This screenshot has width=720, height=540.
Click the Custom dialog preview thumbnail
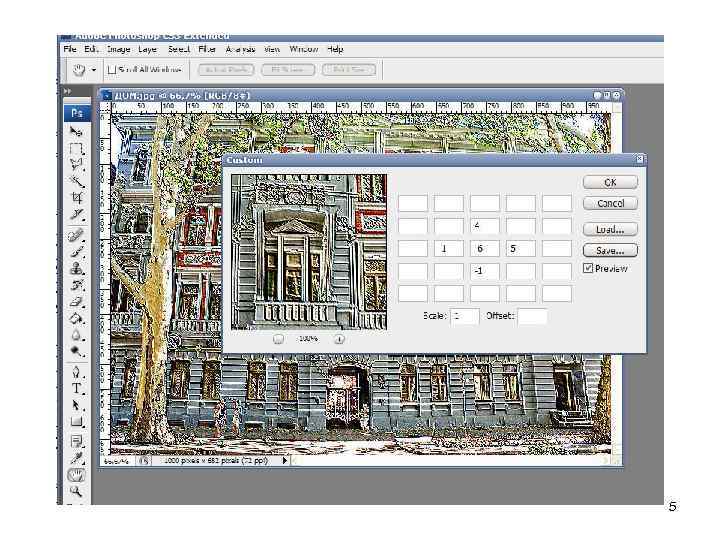tap(309, 252)
